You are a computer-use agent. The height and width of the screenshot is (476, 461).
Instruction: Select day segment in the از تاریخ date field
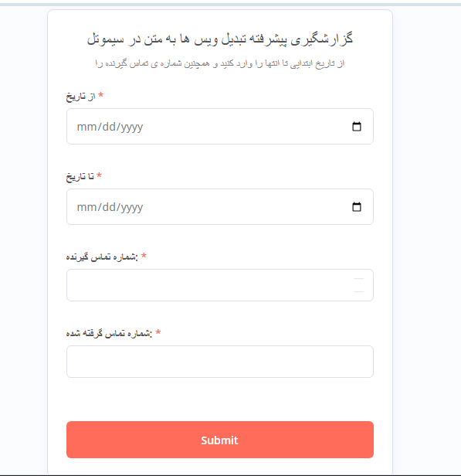pos(109,127)
